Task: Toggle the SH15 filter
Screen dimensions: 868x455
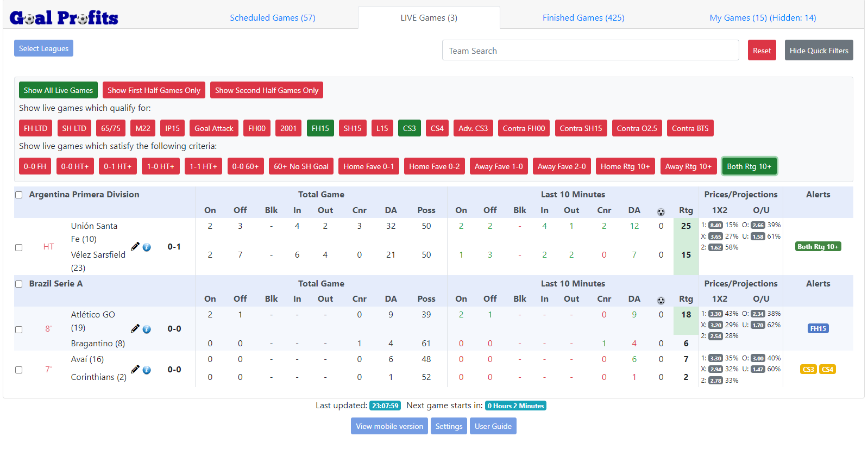Action: [353, 128]
